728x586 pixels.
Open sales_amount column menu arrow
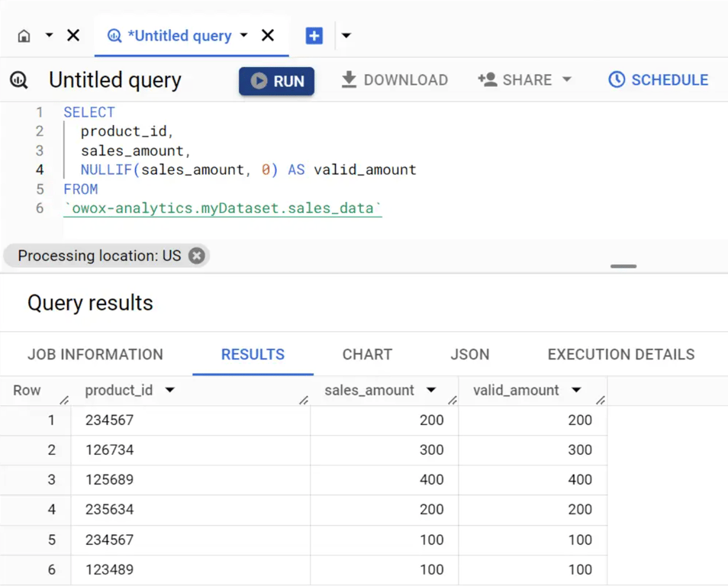(x=431, y=390)
